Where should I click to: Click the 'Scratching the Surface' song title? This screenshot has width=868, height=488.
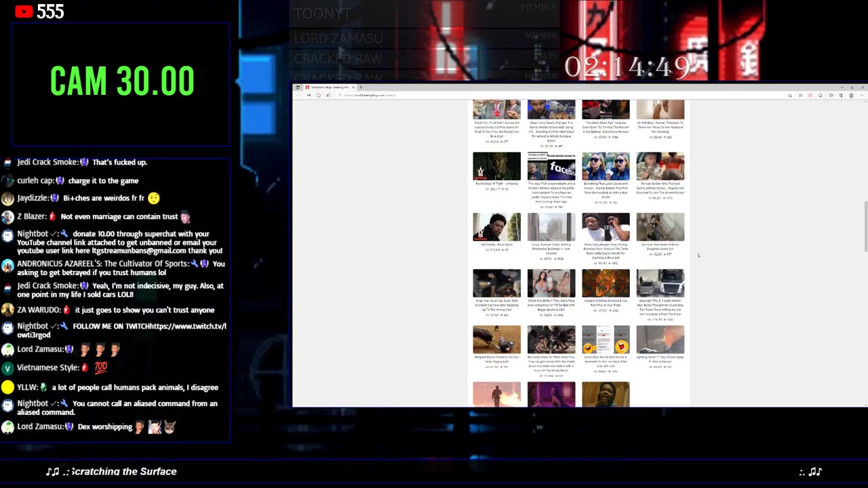pos(124,472)
